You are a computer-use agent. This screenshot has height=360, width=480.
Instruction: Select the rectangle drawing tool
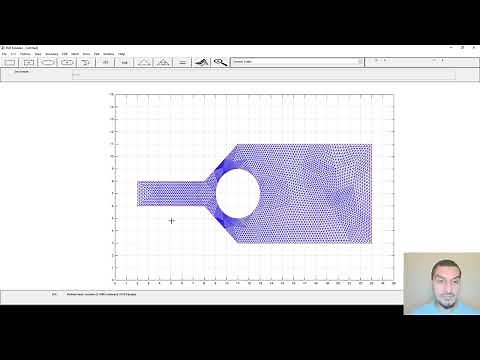10,62
